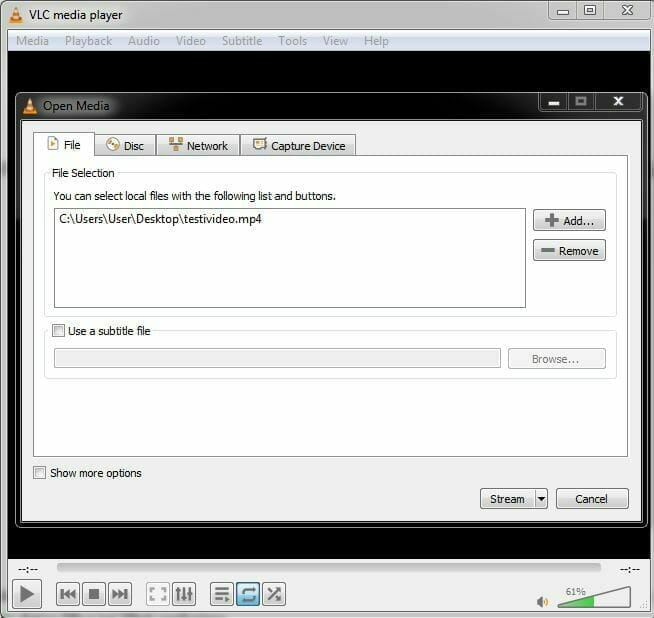The image size is (654, 618).
Task: Minimize the VLC media player window
Action: (x=563, y=10)
